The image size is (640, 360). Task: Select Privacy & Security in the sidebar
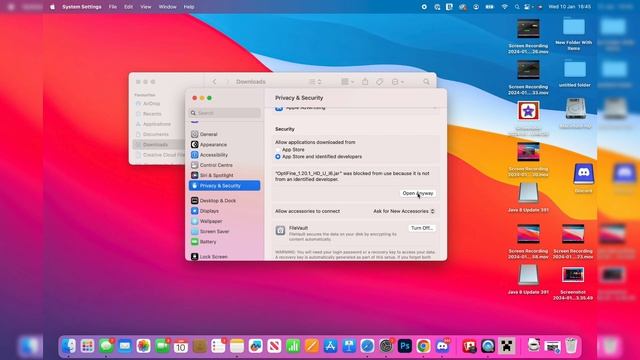[x=224, y=186]
